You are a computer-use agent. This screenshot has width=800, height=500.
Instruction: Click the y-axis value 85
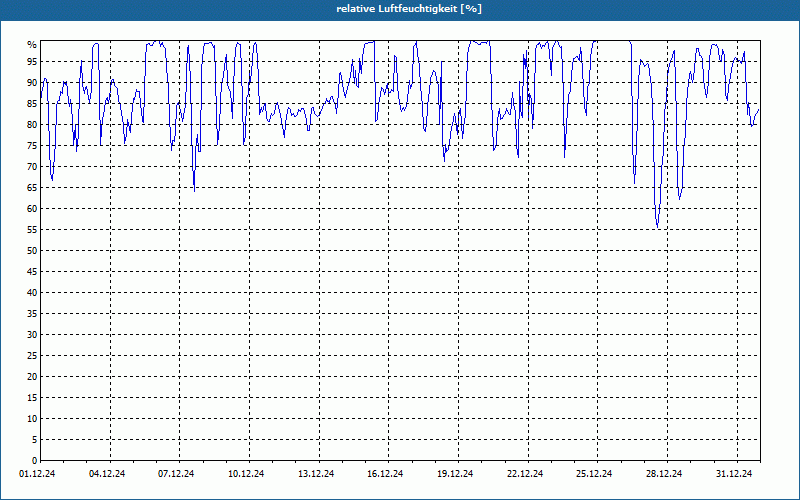[x=32, y=104]
